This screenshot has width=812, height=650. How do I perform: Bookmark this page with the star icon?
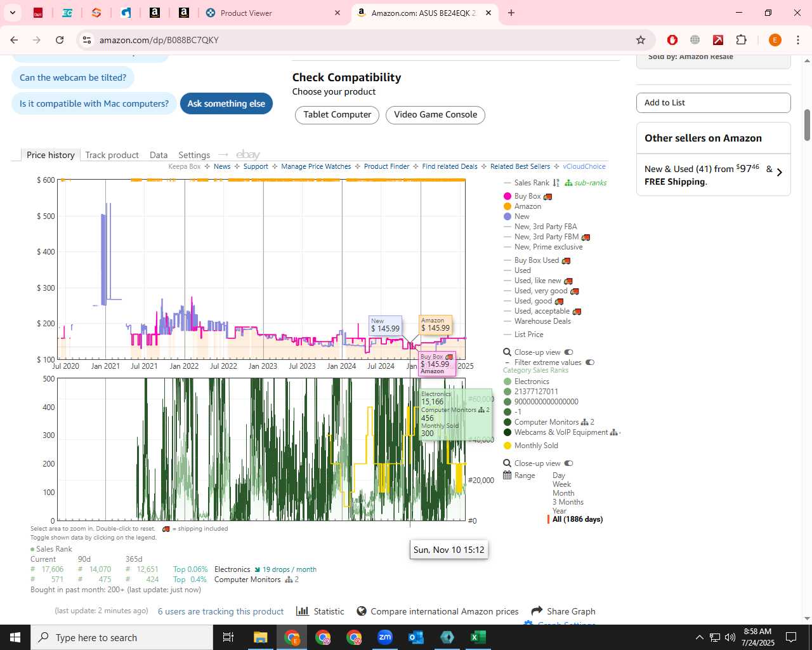point(641,40)
